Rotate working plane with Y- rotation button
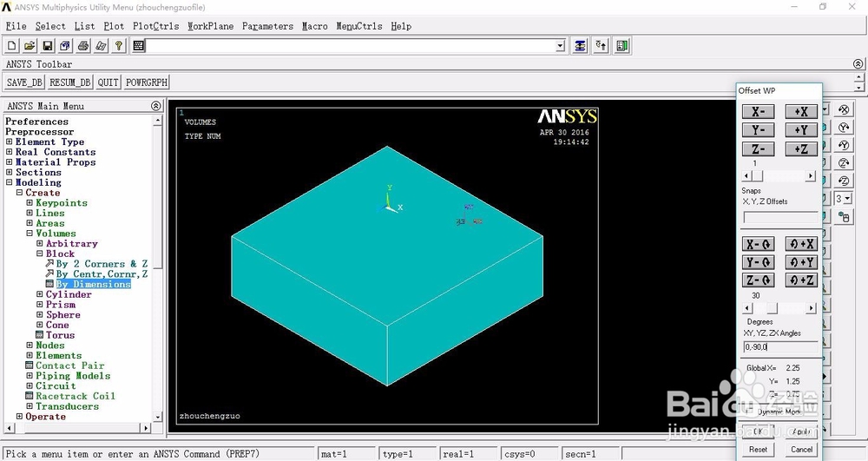The width and height of the screenshot is (868, 461). (758, 262)
